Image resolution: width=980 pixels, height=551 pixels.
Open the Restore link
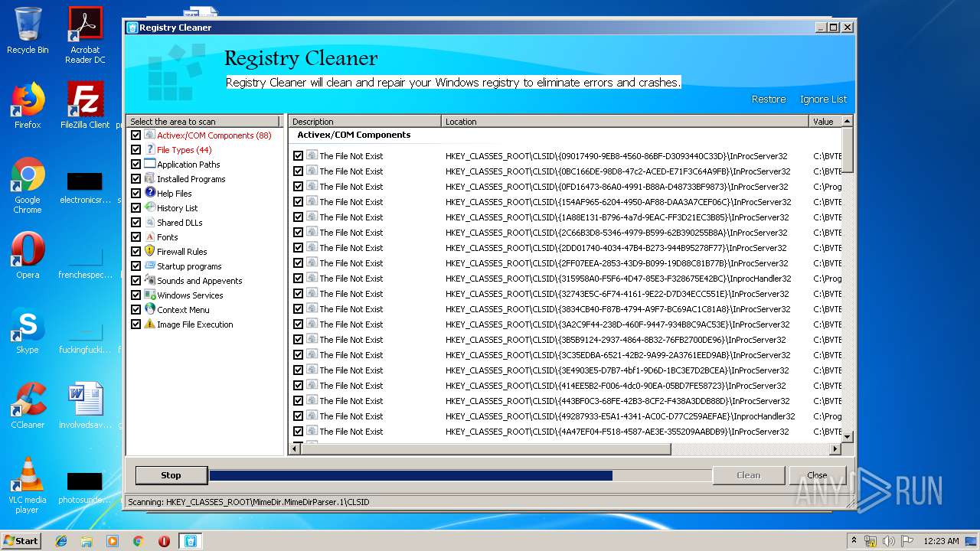click(769, 99)
